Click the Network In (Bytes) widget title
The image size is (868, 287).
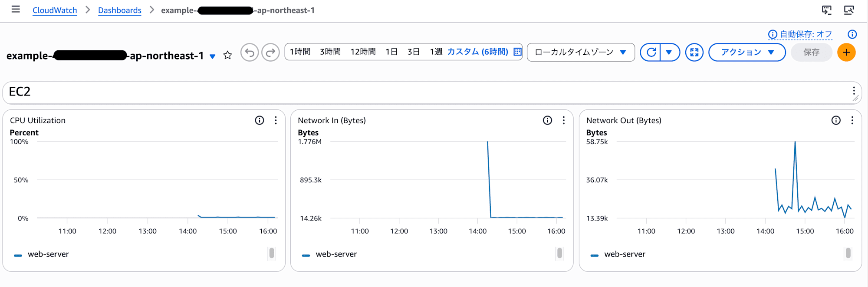coord(332,120)
